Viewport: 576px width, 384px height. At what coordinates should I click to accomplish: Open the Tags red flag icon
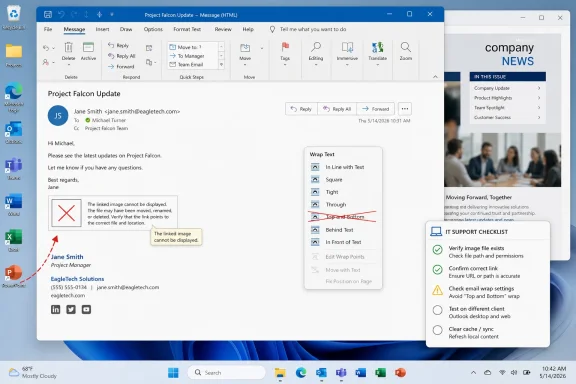285,47
